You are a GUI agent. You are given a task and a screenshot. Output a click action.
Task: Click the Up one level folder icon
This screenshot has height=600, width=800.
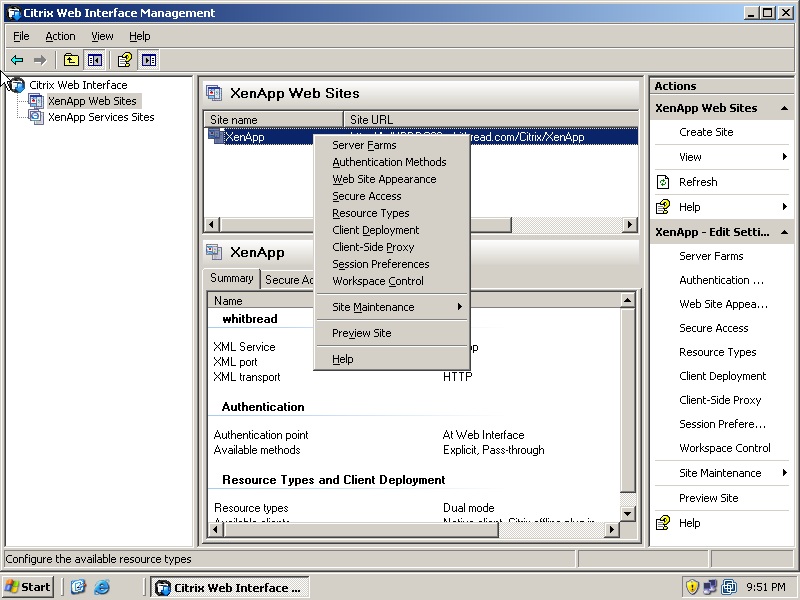pos(71,60)
